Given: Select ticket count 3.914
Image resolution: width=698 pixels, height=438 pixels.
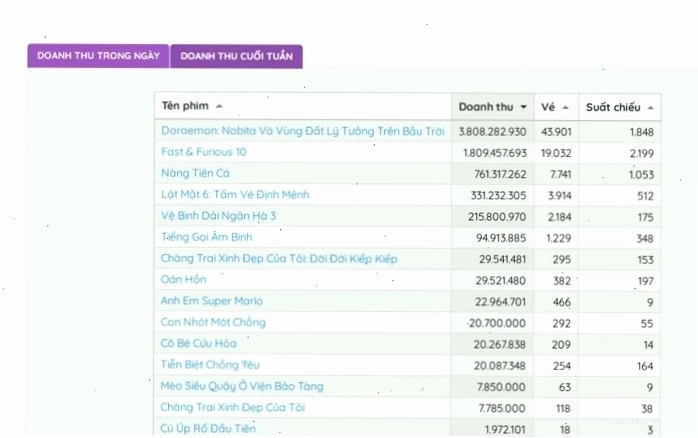Looking at the screenshot, I should tap(560, 196).
